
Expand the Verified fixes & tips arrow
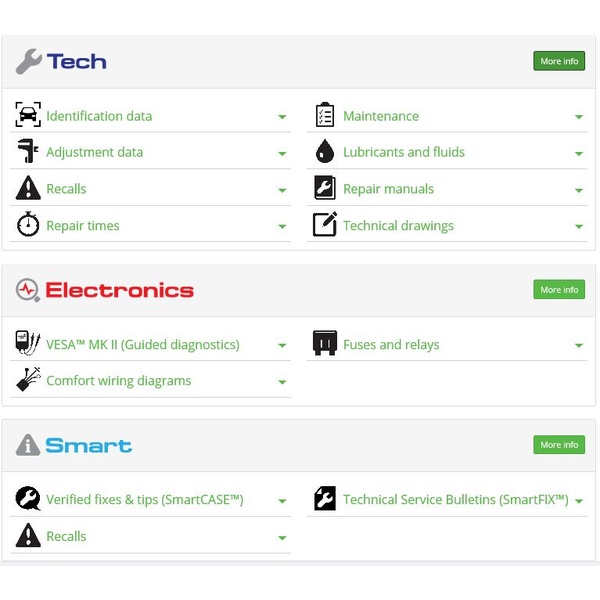click(x=282, y=501)
